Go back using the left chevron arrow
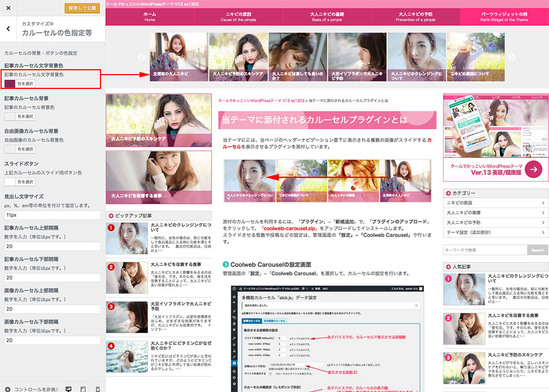549x392 pixels. (8, 29)
